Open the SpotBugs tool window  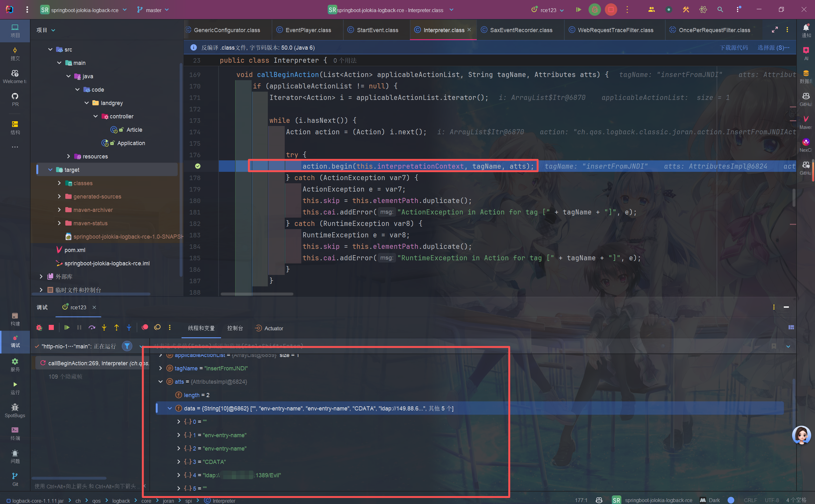pyautogui.click(x=15, y=410)
